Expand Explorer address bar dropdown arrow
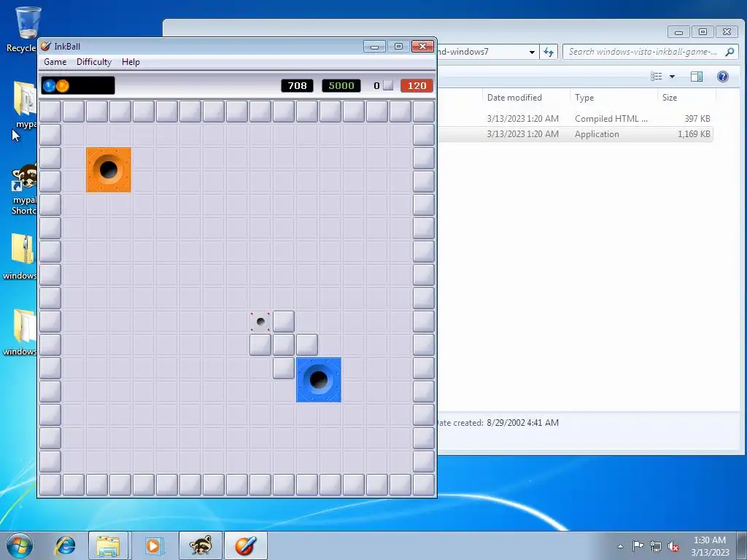Image resolution: width=747 pixels, height=560 pixels. pyautogui.click(x=532, y=52)
